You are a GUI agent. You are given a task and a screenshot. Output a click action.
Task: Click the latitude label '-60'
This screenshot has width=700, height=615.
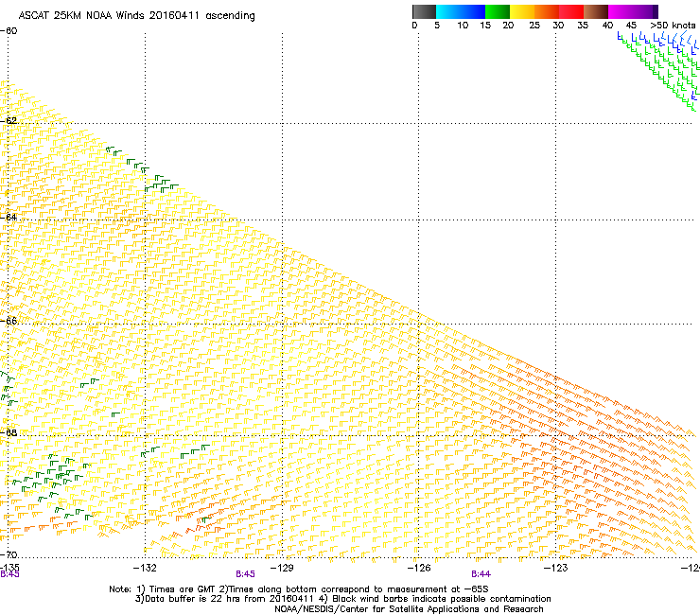pos(9,31)
